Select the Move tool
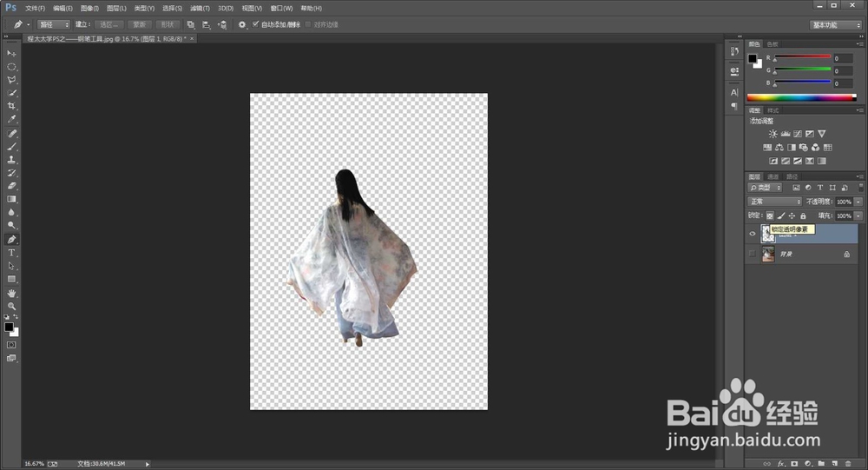 coord(11,53)
